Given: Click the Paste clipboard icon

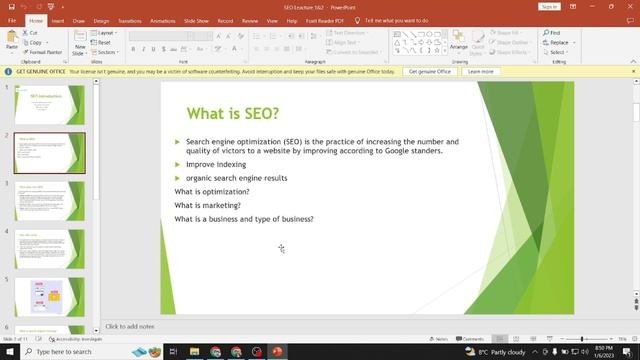Looking at the screenshot, I should (12, 37).
